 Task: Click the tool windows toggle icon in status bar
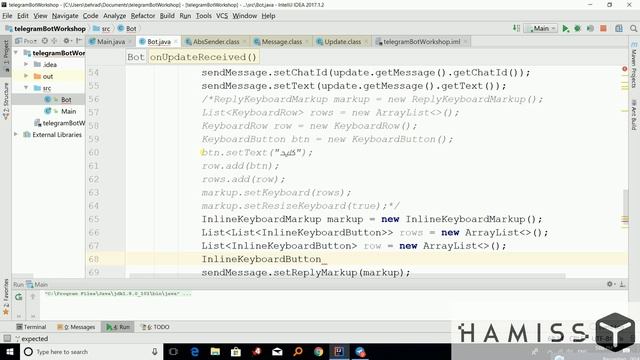(7, 338)
